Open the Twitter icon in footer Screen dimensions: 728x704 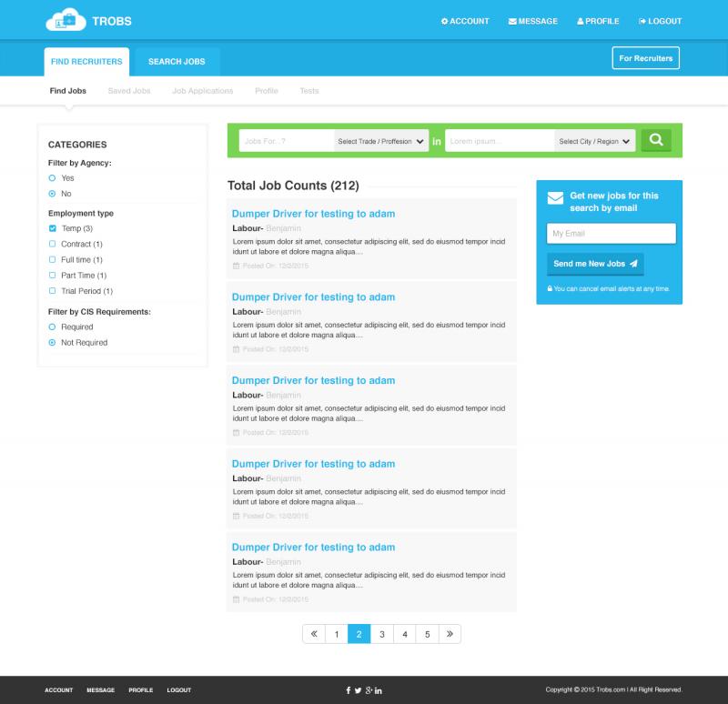click(x=358, y=690)
